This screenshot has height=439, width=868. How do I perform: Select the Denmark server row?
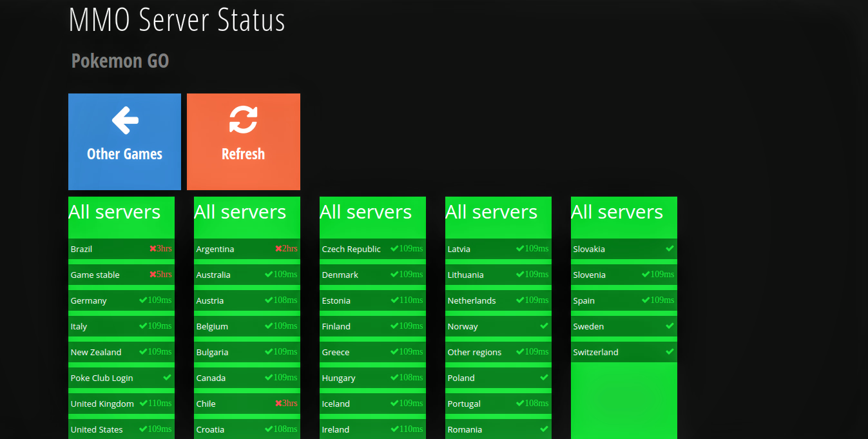click(x=372, y=275)
